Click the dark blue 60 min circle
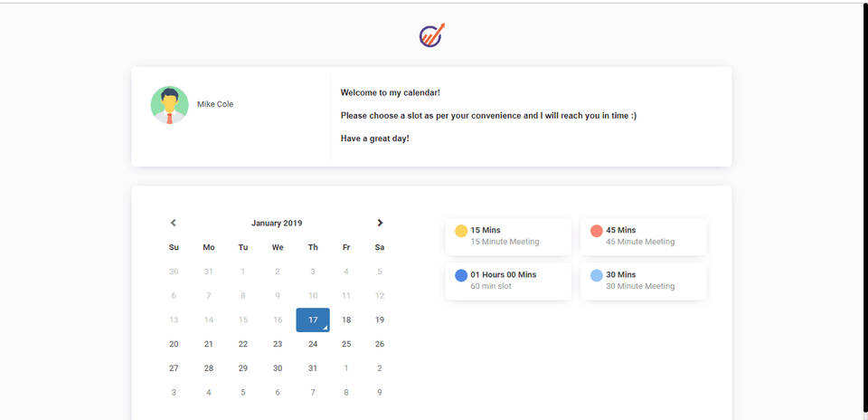Screen dimensions: 868x420 click(x=461, y=275)
